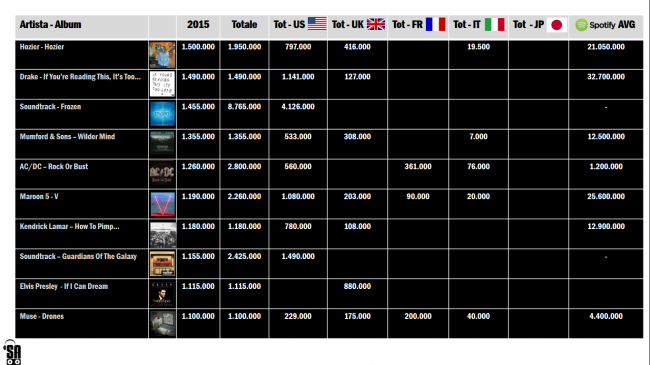This screenshot has height=365, width=650.
Task: Click the 'AVG' text in the Spotify header
Action: (626, 24)
